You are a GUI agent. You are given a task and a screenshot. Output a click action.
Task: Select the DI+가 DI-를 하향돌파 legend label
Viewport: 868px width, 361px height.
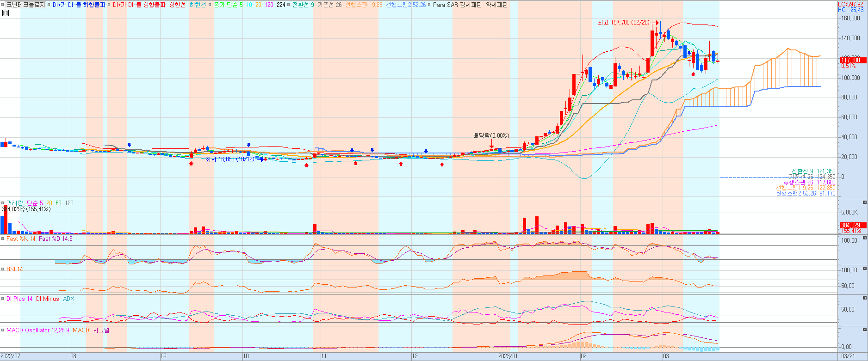(79, 5)
